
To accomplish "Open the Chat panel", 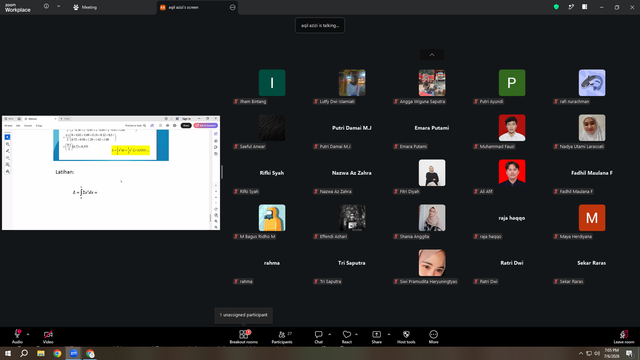I will [x=318, y=337].
